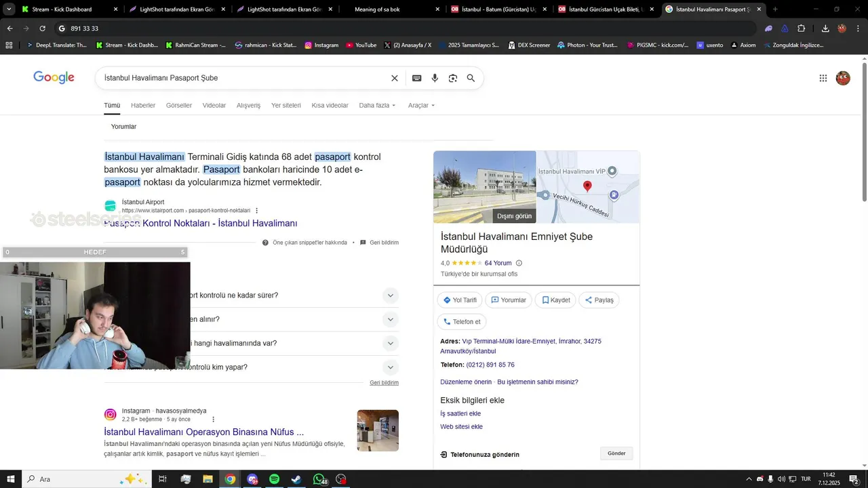
Task: Show more options for the istairport.com result
Action: click(x=256, y=211)
